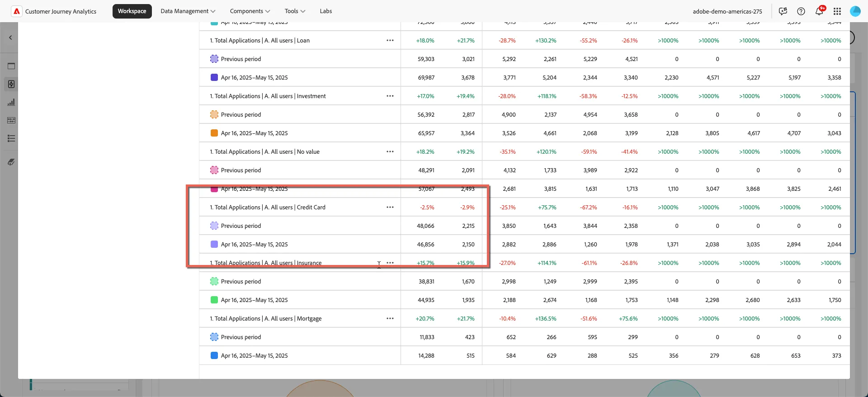Open the notifications bell
The height and width of the screenshot is (397, 868).
[819, 11]
